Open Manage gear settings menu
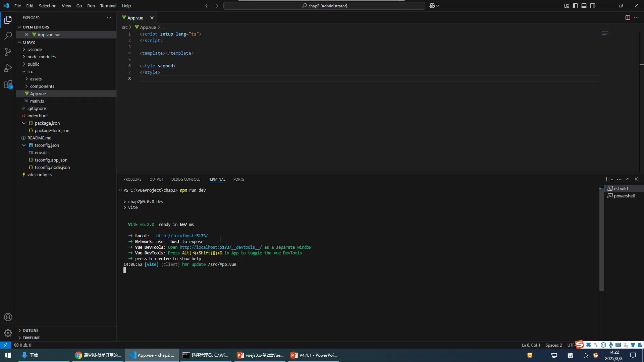The image size is (644, 362). pos(8,333)
